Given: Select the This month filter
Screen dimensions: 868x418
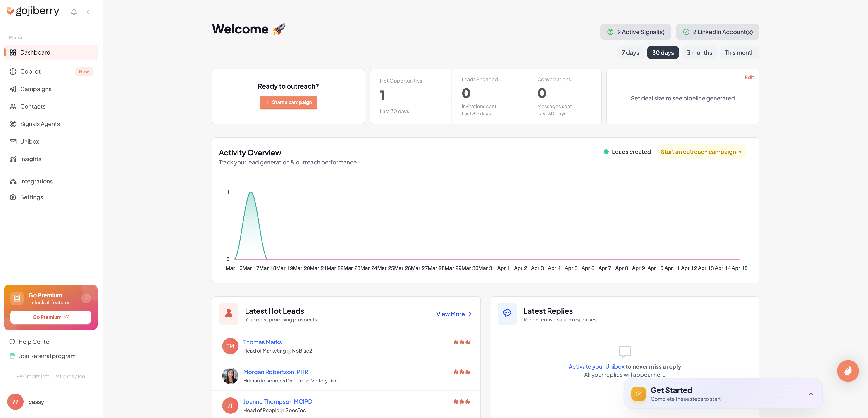Looking at the screenshot, I should (739, 52).
